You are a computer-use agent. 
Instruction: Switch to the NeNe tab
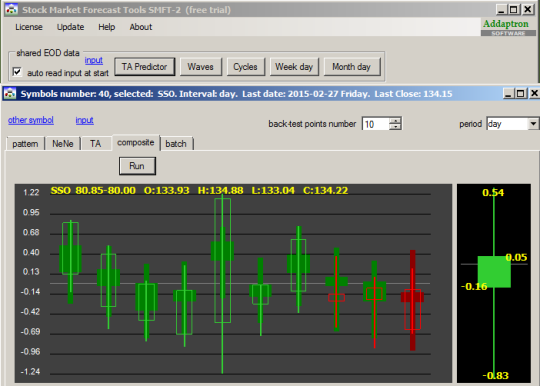(63, 144)
